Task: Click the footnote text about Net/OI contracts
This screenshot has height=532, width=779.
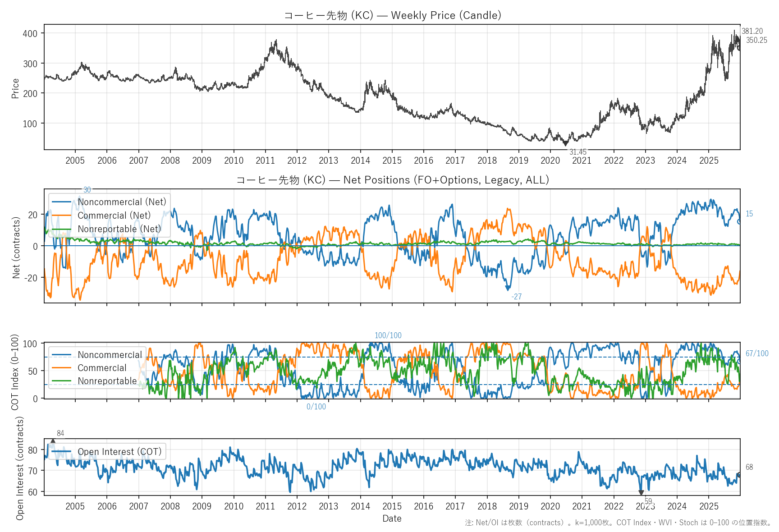Action: pyautogui.click(x=618, y=523)
